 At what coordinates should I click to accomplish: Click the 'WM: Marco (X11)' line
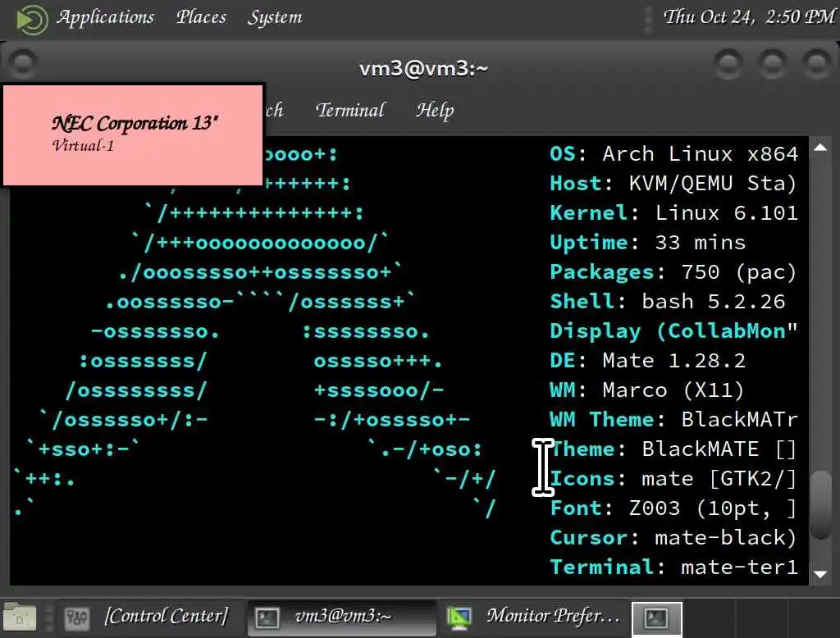tap(647, 390)
